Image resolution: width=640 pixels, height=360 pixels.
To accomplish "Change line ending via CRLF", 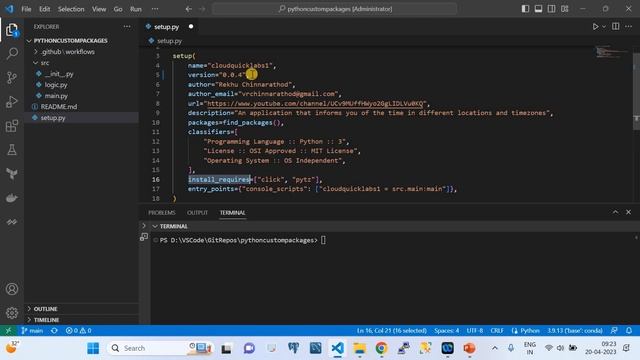I will 497,331.
